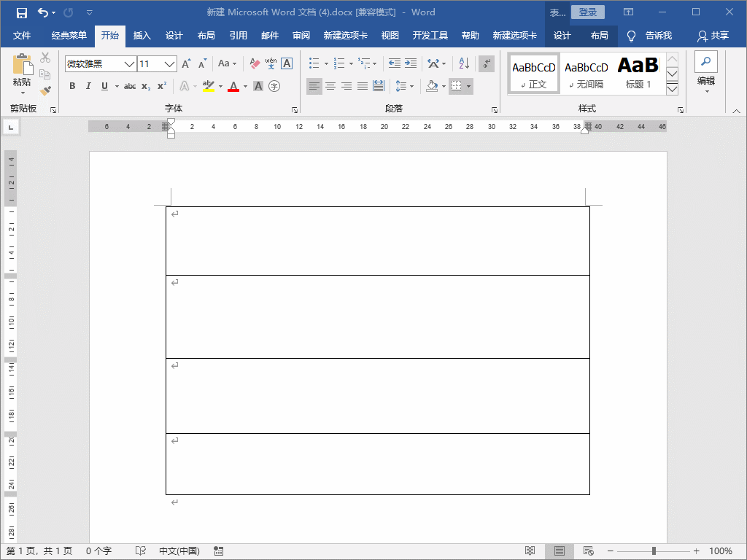Apply the 无间隔 style
Image resolution: width=747 pixels, height=560 pixels.
[x=587, y=73]
